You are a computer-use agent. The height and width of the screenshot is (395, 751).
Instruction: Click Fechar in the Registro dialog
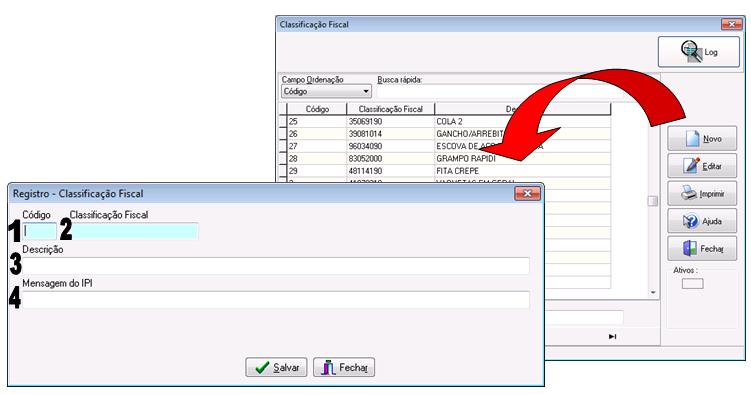[344, 367]
